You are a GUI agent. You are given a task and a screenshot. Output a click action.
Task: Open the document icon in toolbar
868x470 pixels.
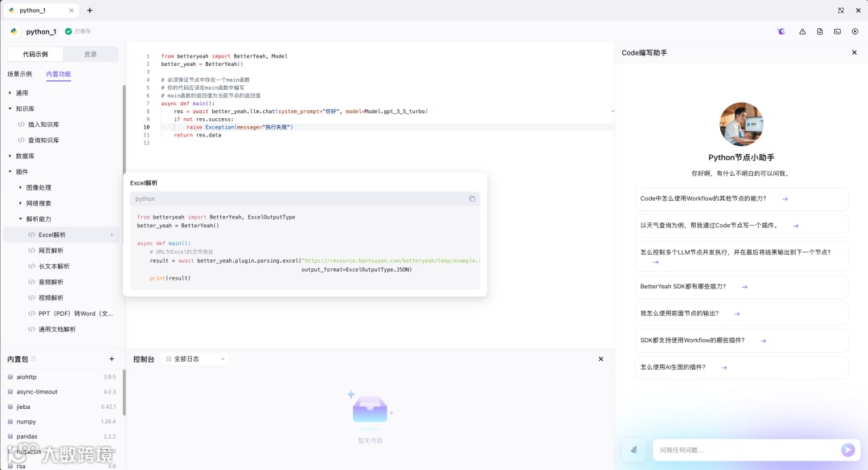820,31
